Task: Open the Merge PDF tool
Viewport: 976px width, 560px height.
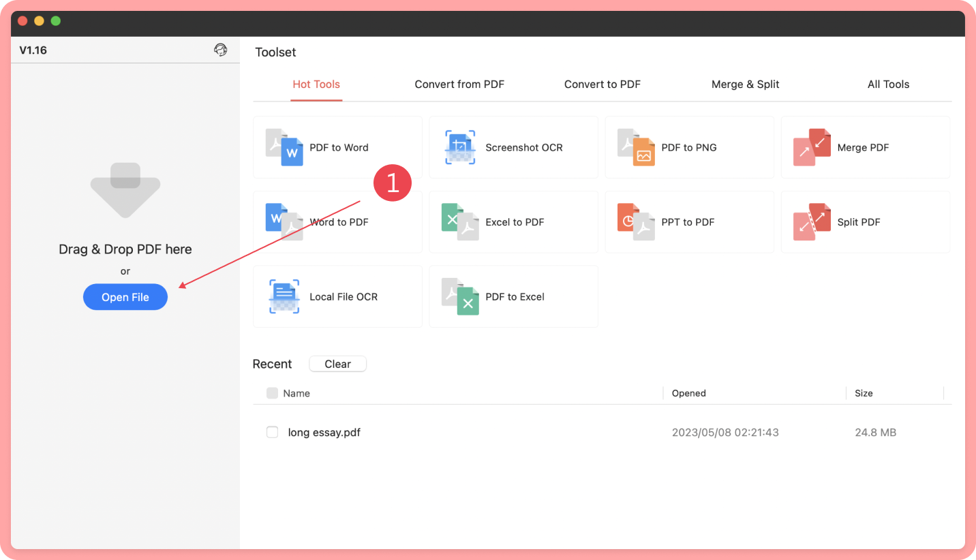Action: 865,147
